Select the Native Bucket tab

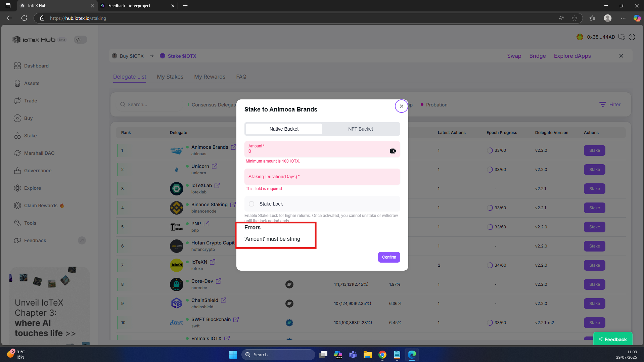click(x=284, y=129)
